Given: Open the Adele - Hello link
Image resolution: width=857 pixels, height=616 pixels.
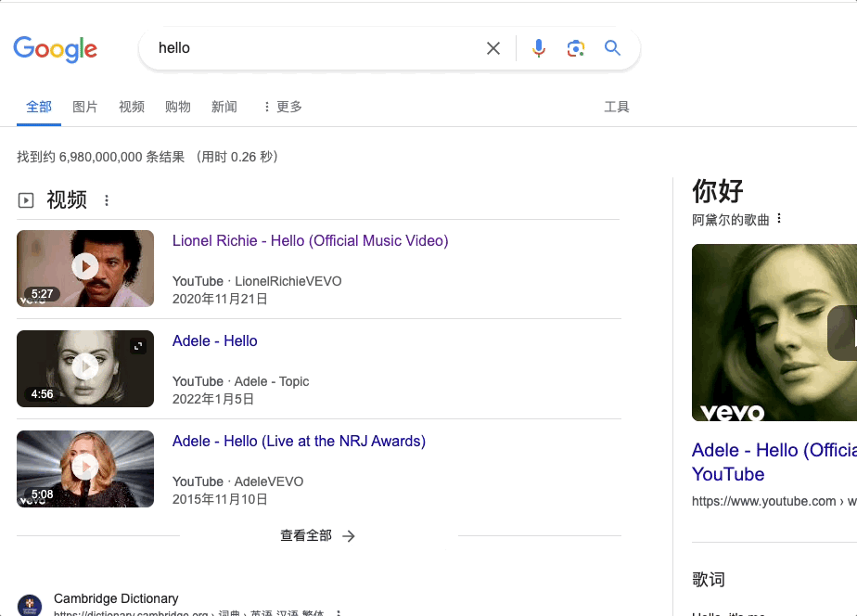Looking at the screenshot, I should coord(215,340).
